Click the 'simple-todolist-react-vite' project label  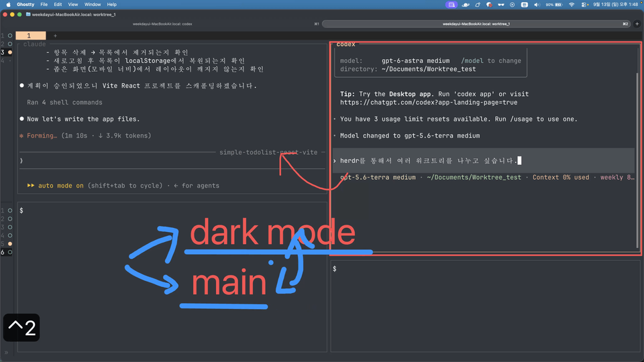click(268, 152)
